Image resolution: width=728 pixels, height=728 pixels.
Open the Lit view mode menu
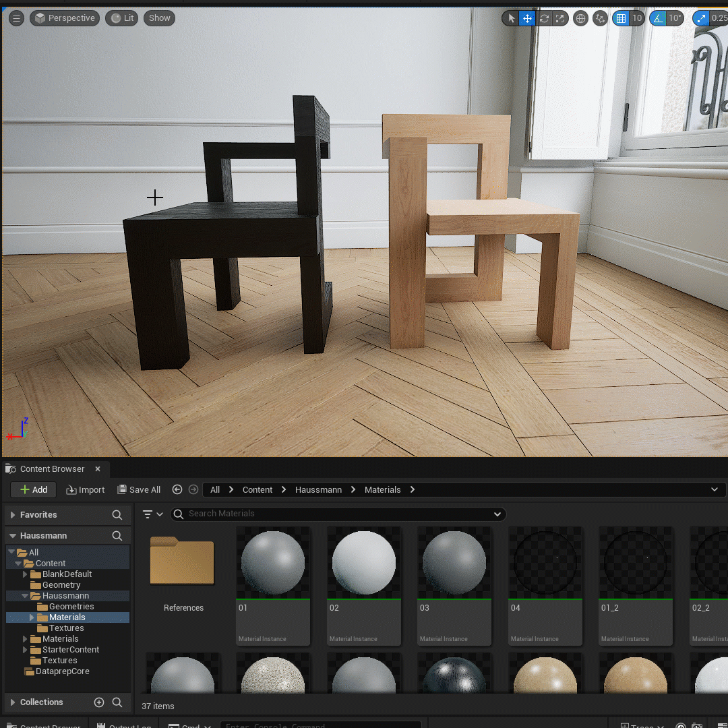click(x=121, y=18)
